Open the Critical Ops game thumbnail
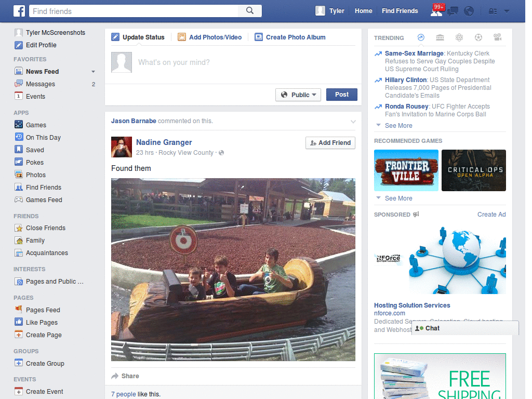The width and height of the screenshot is (532, 399). (474, 170)
